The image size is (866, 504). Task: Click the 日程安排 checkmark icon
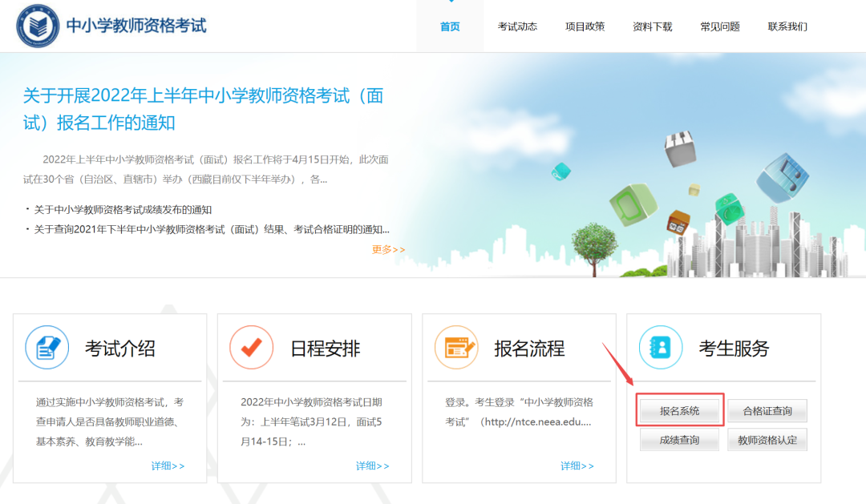pos(252,348)
